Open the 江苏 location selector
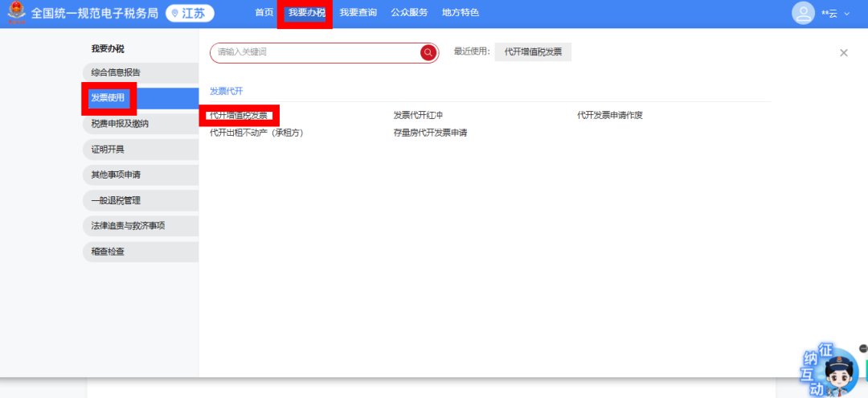 (x=190, y=14)
